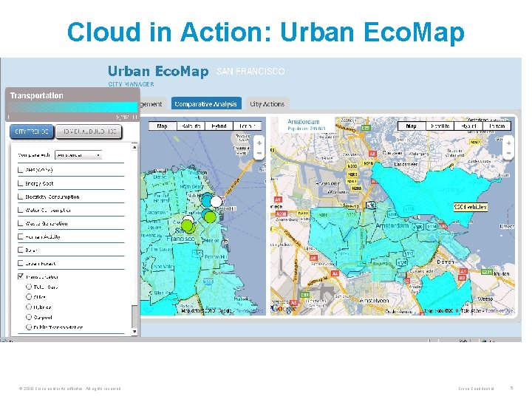Zoom out on the San Francisco map
The width and height of the screenshot is (532, 399).
click(x=259, y=153)
